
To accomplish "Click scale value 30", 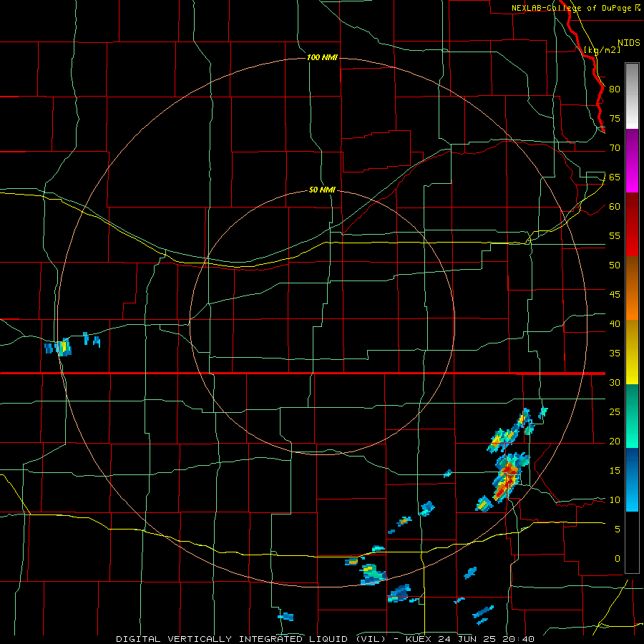I will (615, 382).
